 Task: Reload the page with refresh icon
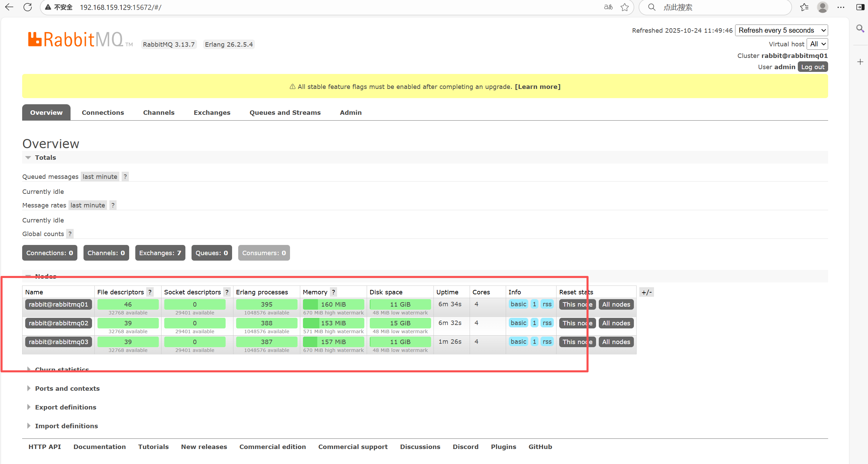[x=28, y=7]
